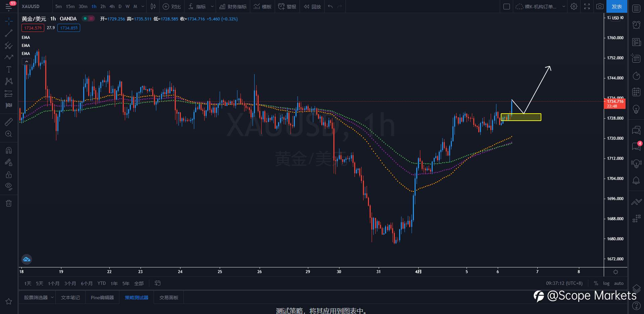Toggle lock all drawing tools
This screenshot has width=644, height=314.
coord(9,175)
